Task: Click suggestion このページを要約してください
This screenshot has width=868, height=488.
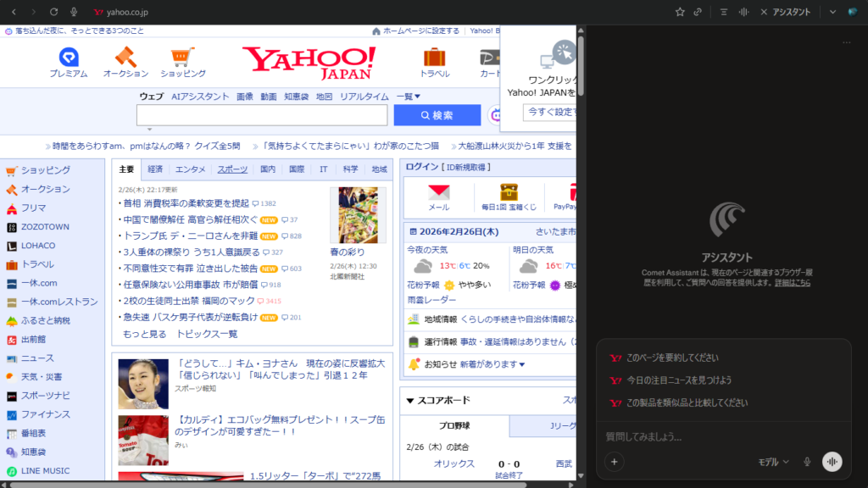Action: 671,358
